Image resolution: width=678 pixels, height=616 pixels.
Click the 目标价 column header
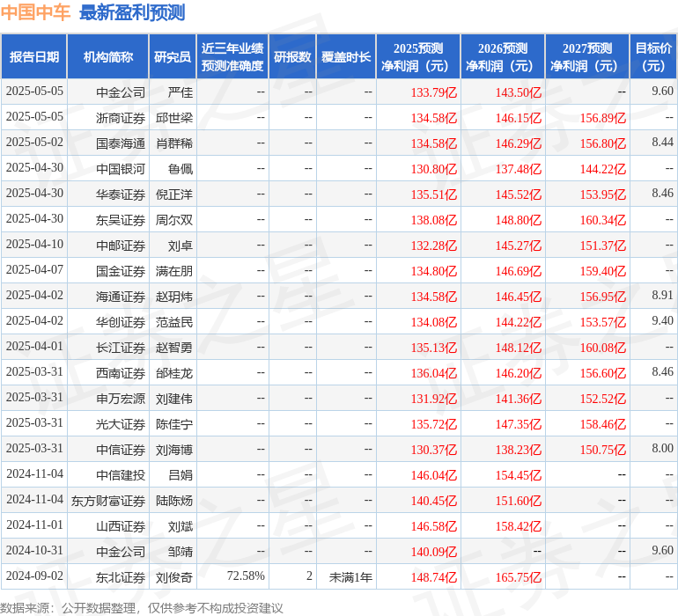pos(653,56)
